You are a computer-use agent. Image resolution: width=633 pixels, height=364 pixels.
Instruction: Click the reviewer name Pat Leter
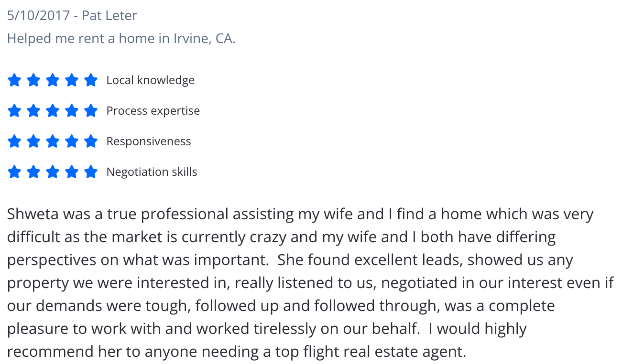point(109,15)
